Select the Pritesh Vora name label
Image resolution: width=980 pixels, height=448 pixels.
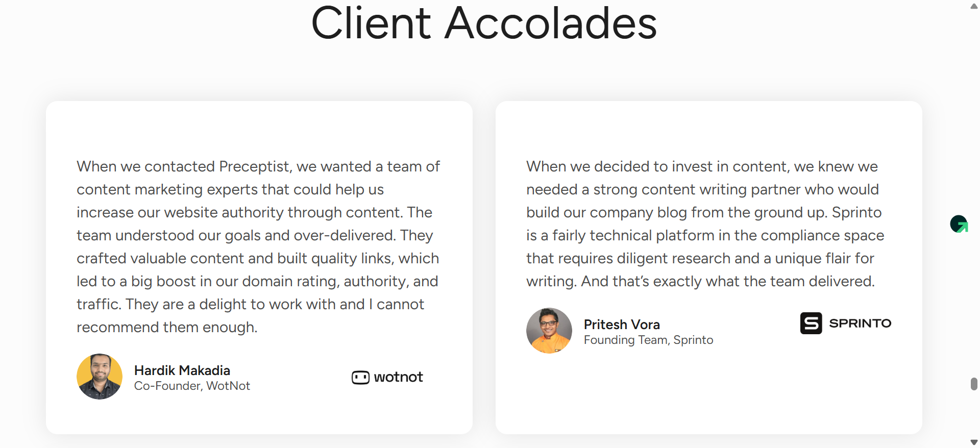click(x=622, y=325)
